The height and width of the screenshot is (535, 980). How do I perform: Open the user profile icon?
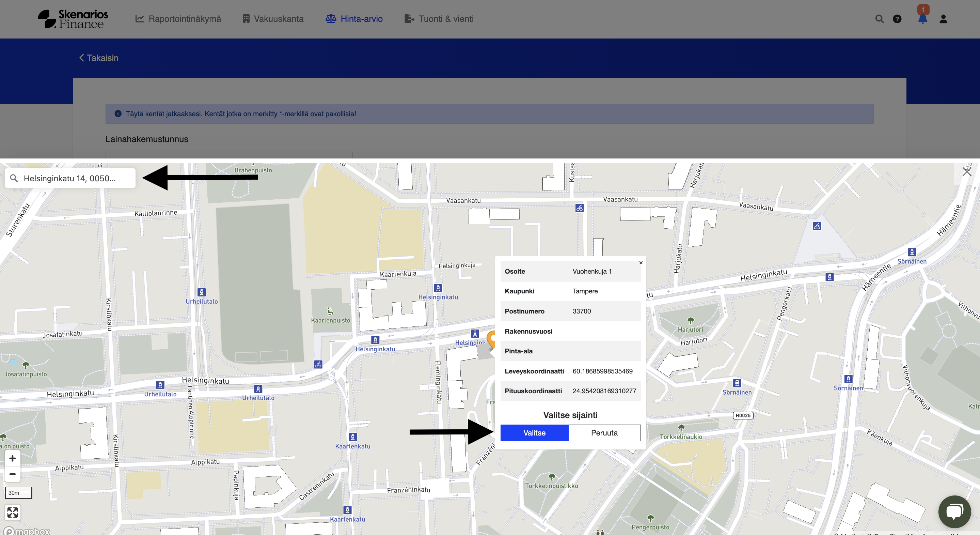tap(943, 19)
